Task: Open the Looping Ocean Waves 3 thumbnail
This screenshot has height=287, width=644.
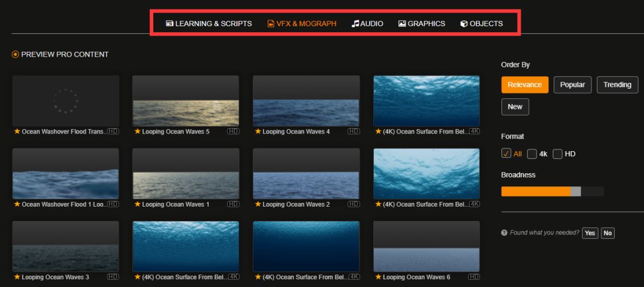Action: coord(66,247)
